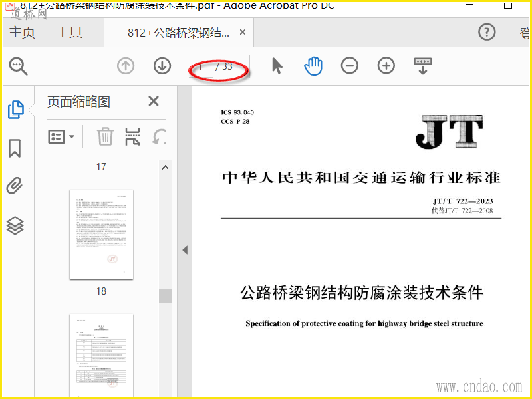532x399 pixels.
Task: Rotate pages counterclockwise icon
Action: click(159, 137)
